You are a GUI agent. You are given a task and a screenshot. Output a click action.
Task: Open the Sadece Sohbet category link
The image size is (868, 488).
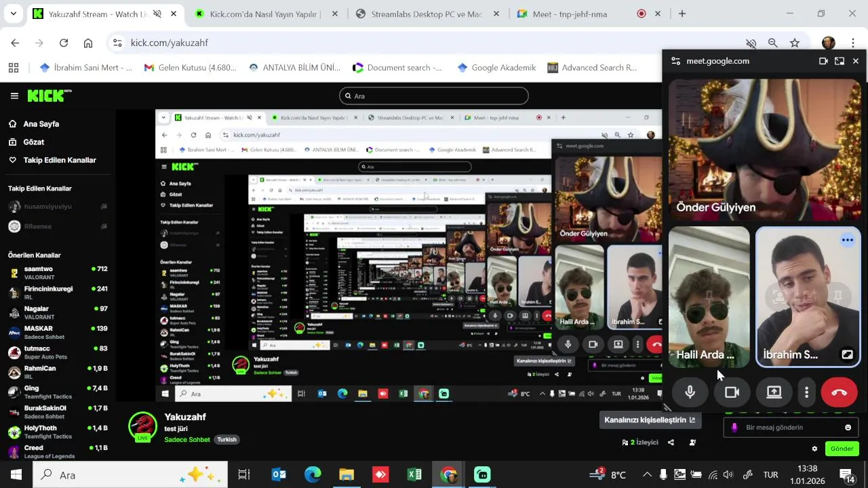click(x=187, y=440)
